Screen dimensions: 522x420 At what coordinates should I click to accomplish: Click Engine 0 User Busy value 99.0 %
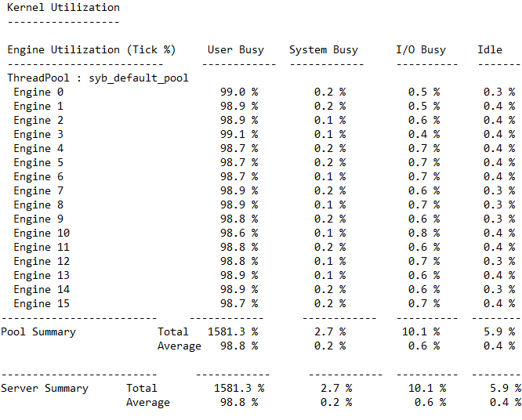click(239, 92)
